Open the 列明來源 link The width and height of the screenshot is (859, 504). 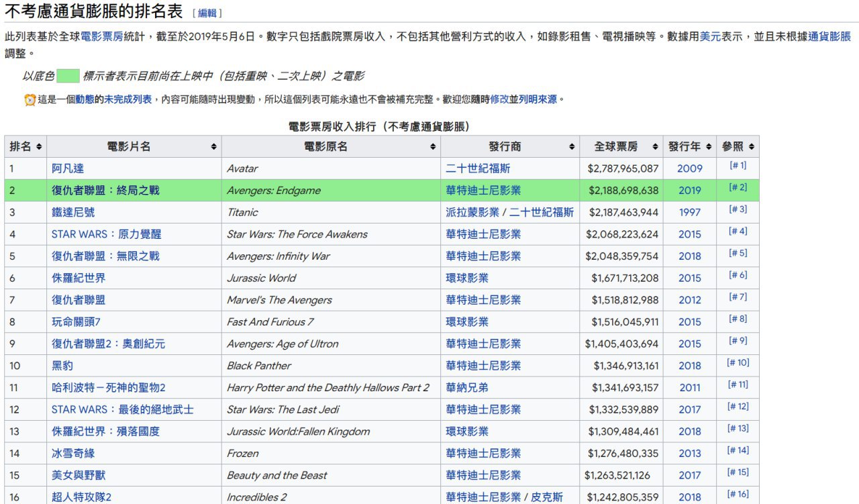(x=538, y=99)
